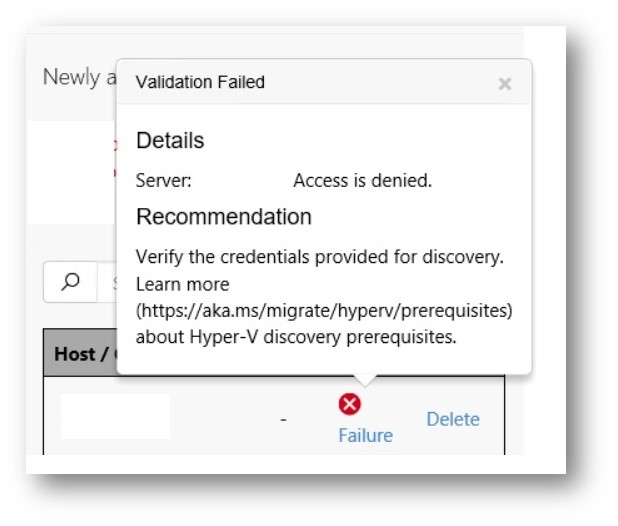This screenshot has height=526, width=618.
Task: Delete the failed host entry
Action: tap(453, 419)
